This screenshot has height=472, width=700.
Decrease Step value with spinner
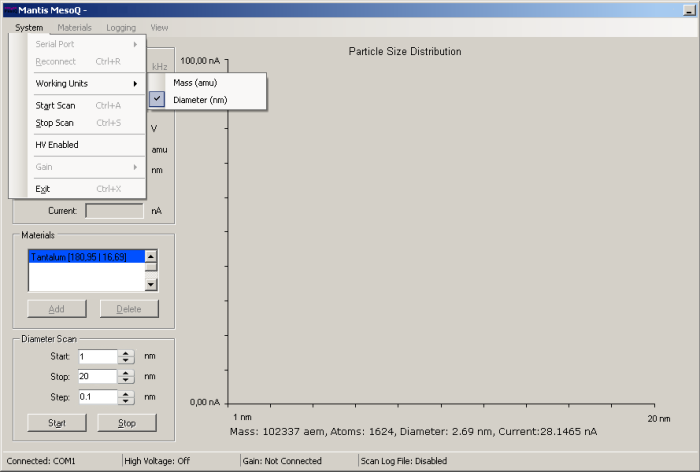click(x=126, y=401)
